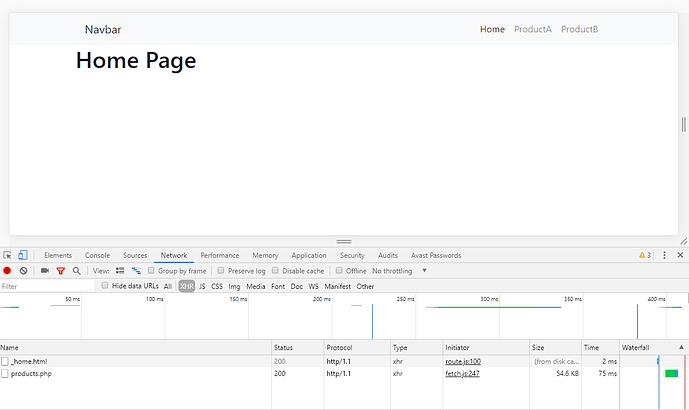Viewport: 689px width, 410px height.
Task: Click the warnings count indicator
Action: pyautogui.click(x=645, y=256)
